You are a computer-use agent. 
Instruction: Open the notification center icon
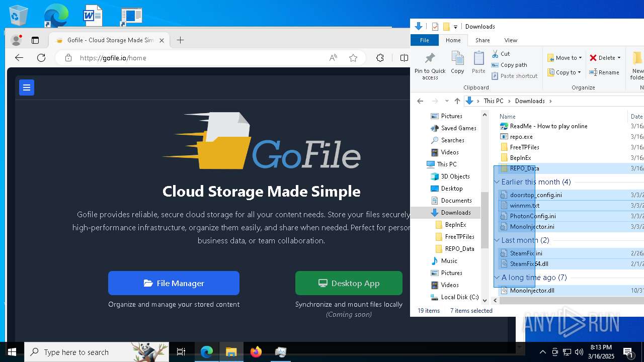tap(628, 352)
